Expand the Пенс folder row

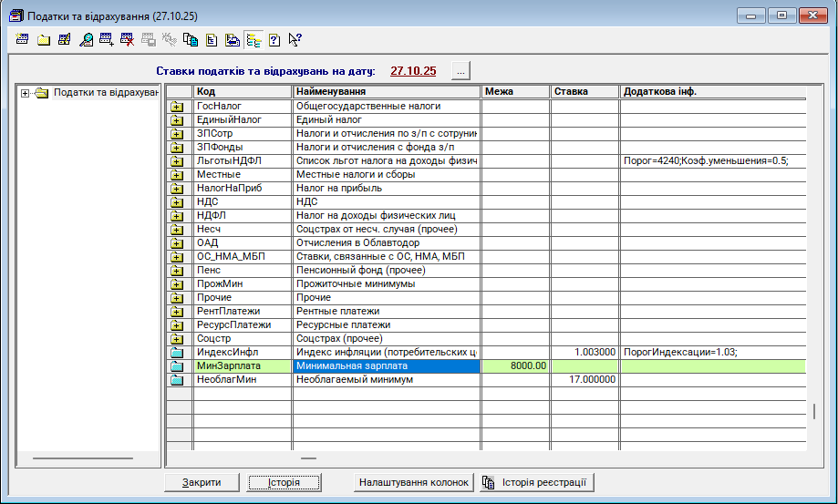(178, 271)
